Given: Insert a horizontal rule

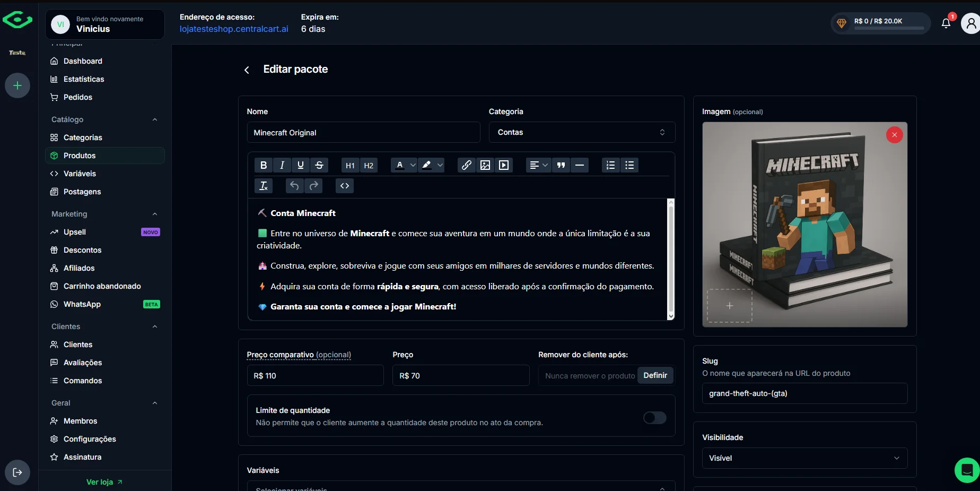Looking at the screenshot, I should 580,165.
